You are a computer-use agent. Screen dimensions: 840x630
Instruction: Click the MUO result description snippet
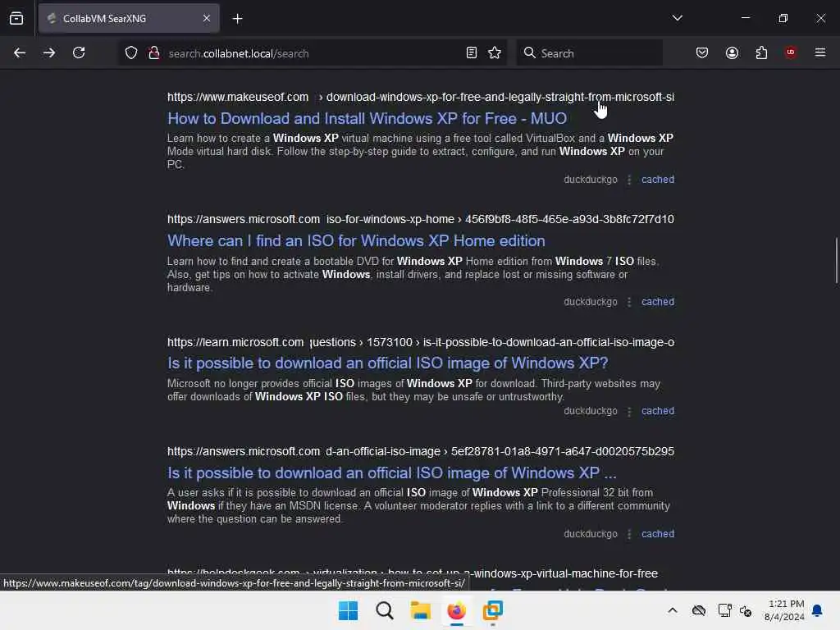click(421, 152)
